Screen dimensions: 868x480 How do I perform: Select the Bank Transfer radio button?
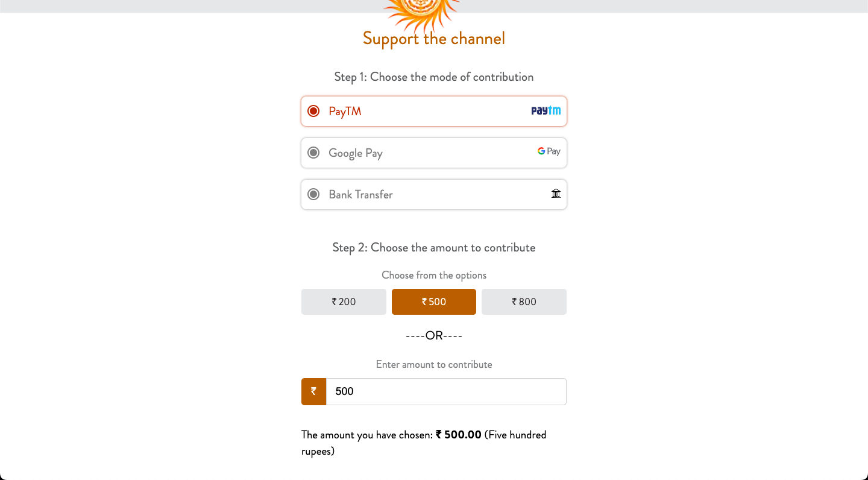[313, 194]
